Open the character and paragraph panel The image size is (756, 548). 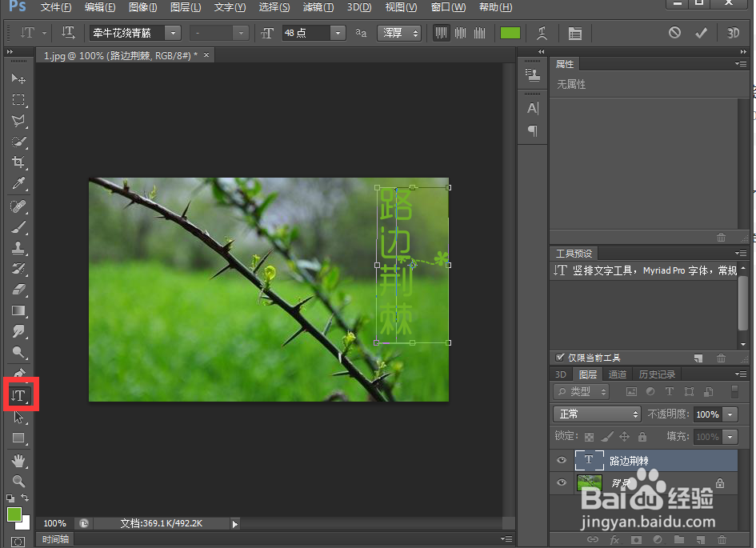pos(574,34)
